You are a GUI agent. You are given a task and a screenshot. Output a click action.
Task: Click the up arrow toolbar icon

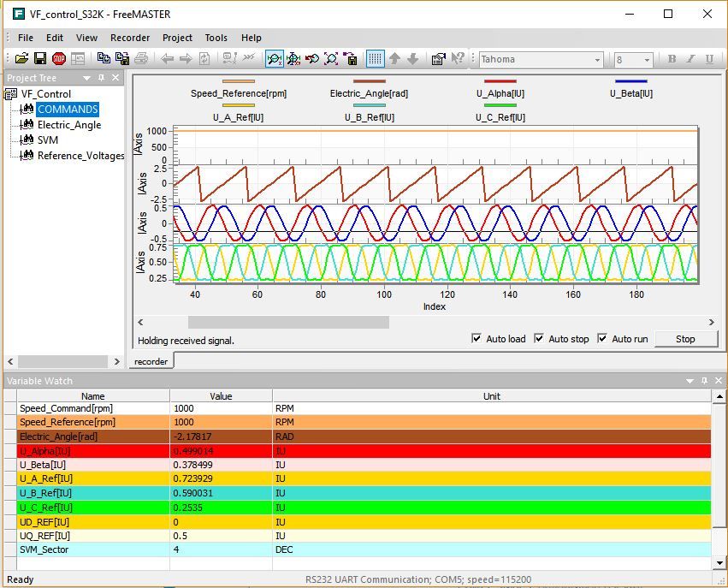point(394,58)
